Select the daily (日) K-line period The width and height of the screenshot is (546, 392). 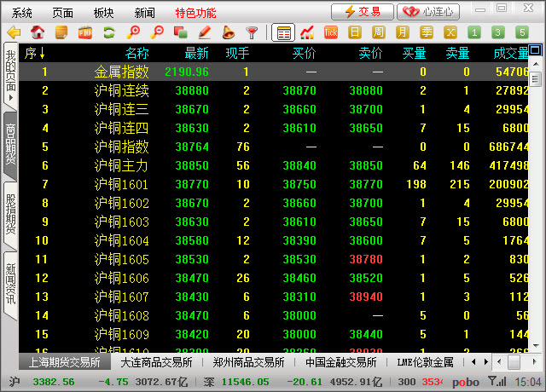click(x=355, y=33)
